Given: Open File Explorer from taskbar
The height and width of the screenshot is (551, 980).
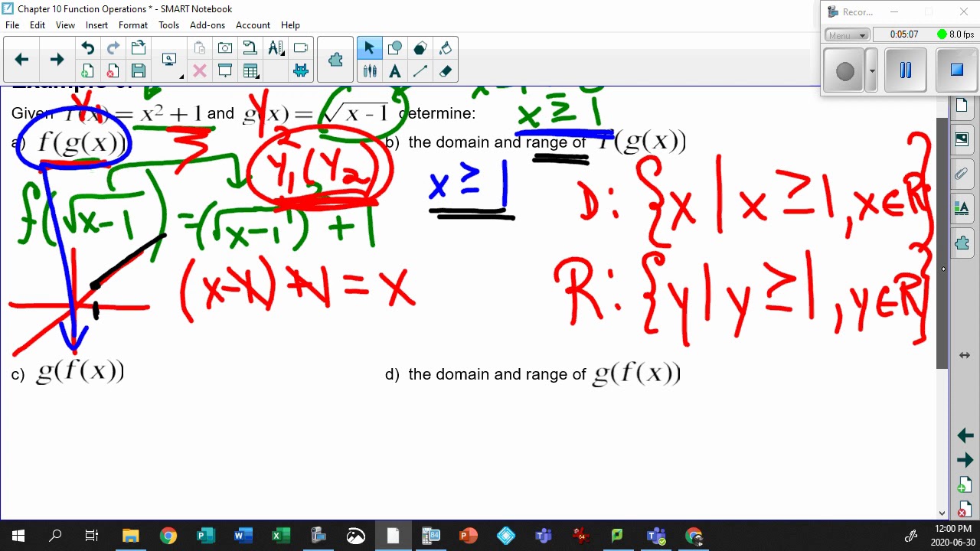Looking at the screenshot, I should click(130, 536).
